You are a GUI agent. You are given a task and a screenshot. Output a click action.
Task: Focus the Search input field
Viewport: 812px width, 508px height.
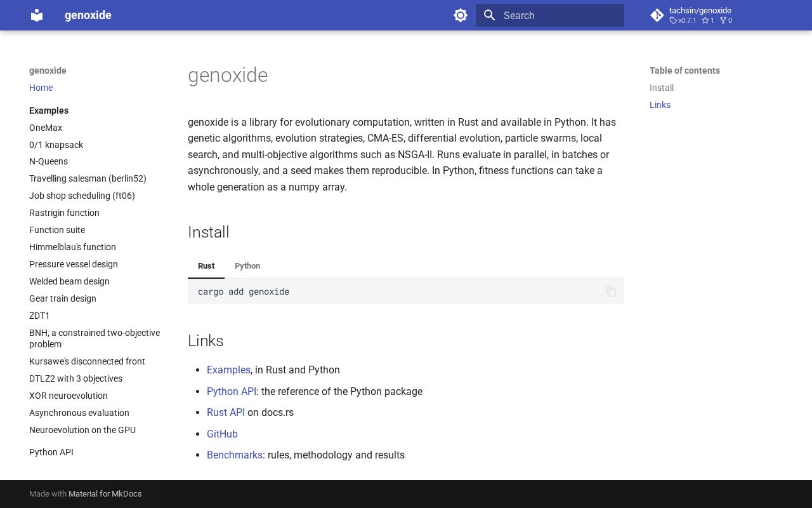coord(550,15)
